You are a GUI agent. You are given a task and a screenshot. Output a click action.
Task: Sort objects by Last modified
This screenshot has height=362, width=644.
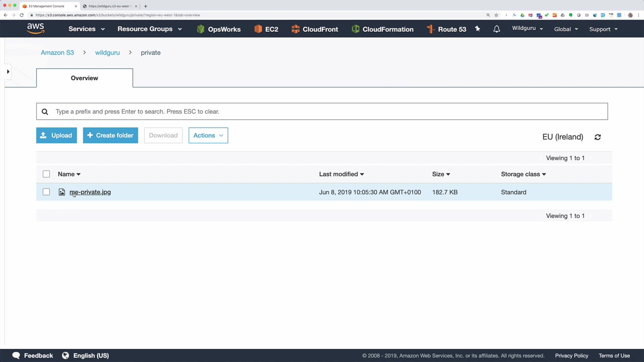coord(341,174)
